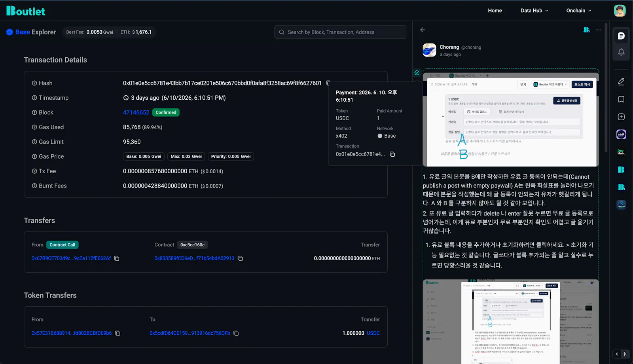The width and height of the screenshot is (633, 364).
Task: Go back with the post panel arrow
Action: [423, 30]
